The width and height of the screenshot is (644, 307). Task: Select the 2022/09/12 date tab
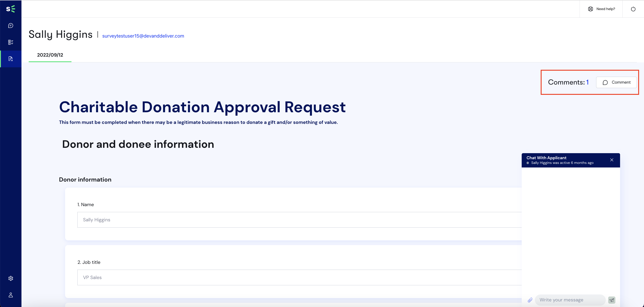pyautogui.click(x=50, y=55)
